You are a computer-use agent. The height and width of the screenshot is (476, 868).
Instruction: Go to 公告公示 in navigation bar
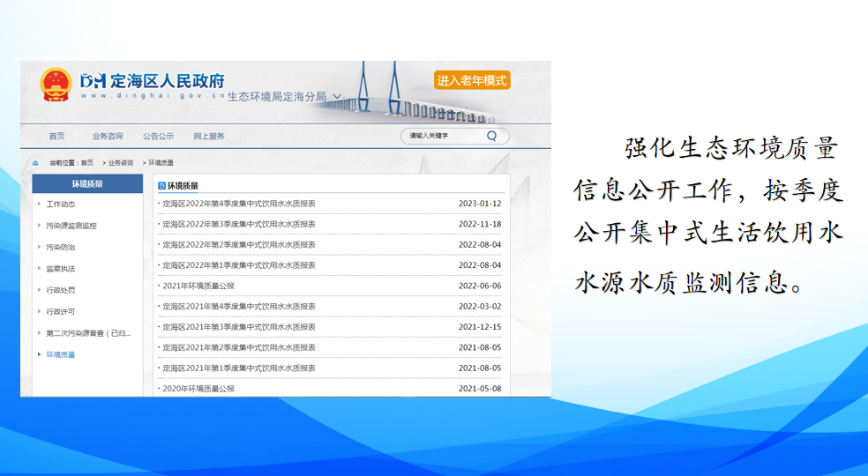point(158,136)
